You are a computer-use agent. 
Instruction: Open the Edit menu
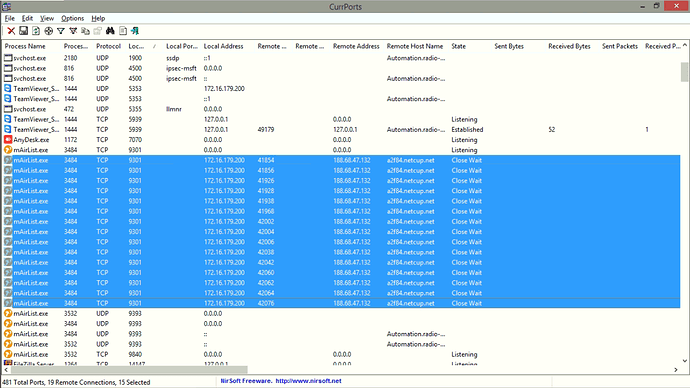(x=27, y=18)
